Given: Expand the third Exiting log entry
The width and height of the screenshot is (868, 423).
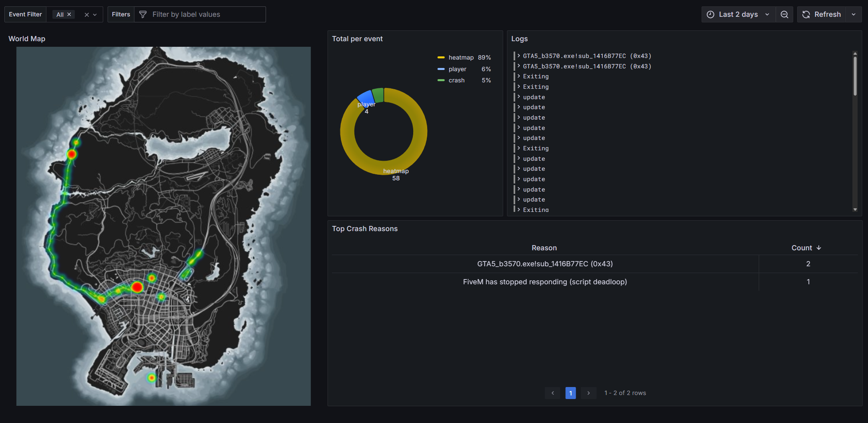Looking at the screenshot, I should 519,148.
